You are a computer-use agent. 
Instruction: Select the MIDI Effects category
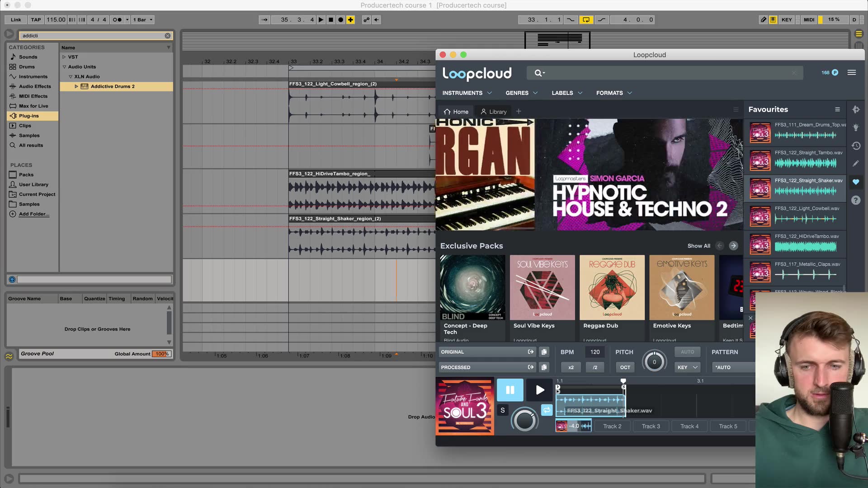pos(33,96)
